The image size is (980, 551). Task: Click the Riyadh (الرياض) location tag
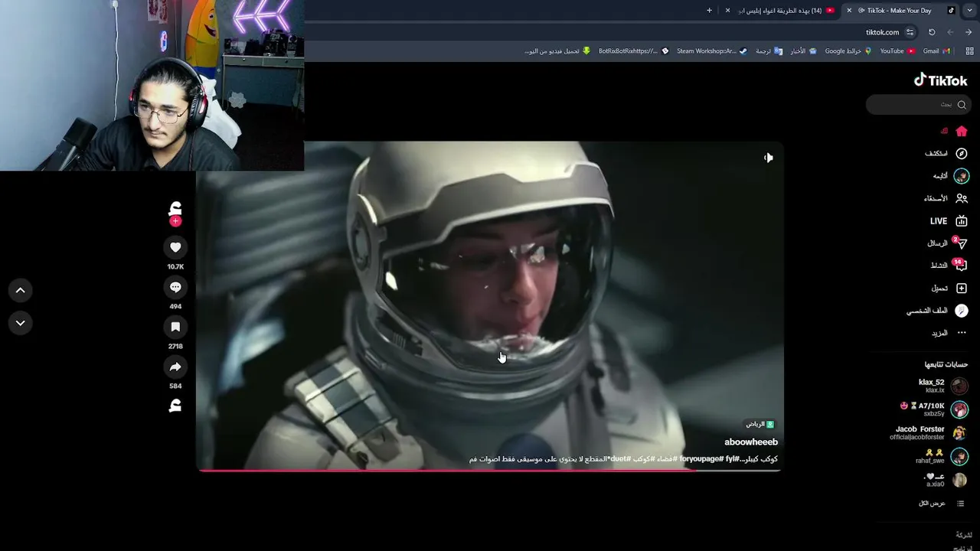(760, 424)
